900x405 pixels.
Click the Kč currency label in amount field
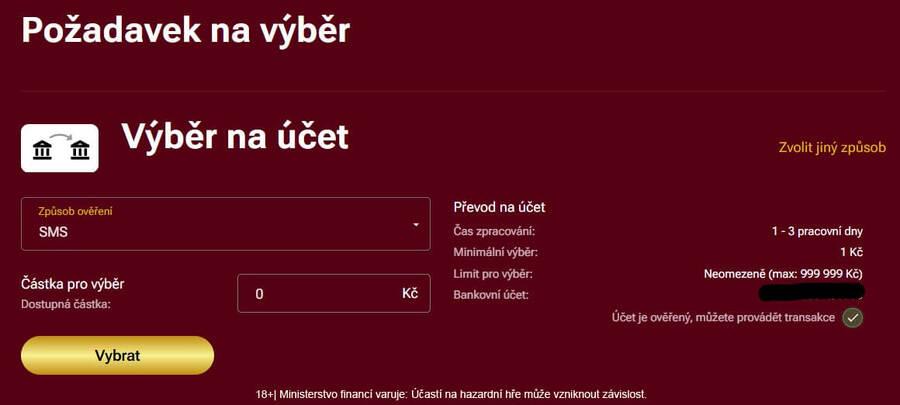click(410, 294)
